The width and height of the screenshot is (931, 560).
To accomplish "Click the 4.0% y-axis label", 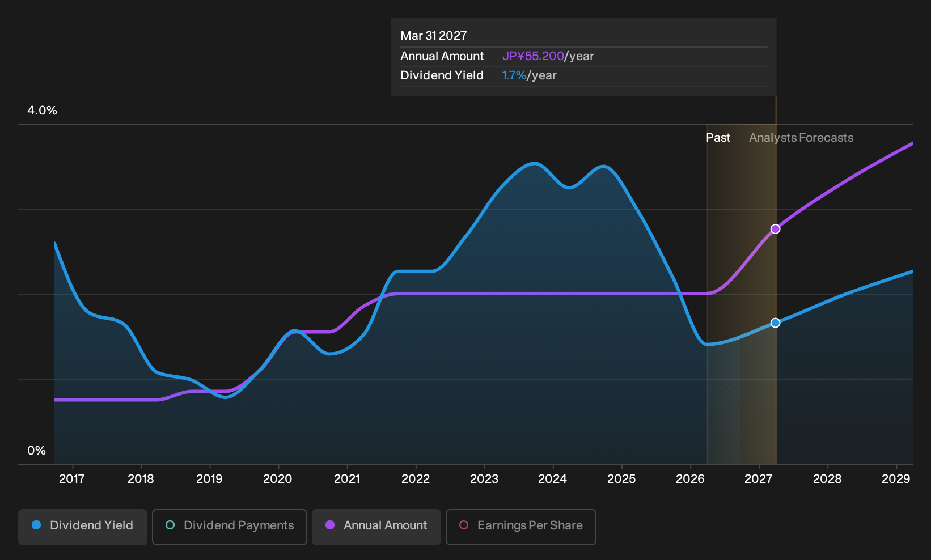I will (x=42, y=111).
